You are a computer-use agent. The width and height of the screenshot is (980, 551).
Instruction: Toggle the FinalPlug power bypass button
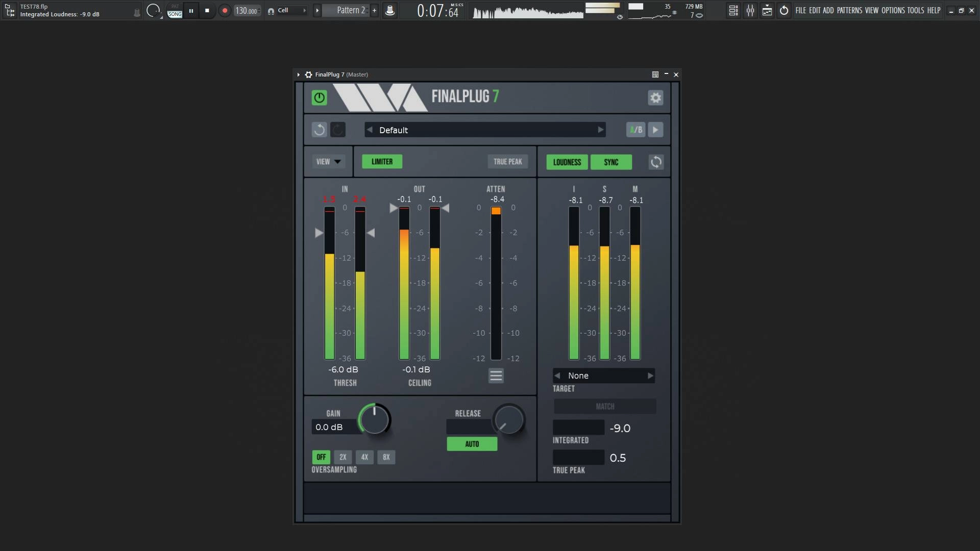pos(319,97)
